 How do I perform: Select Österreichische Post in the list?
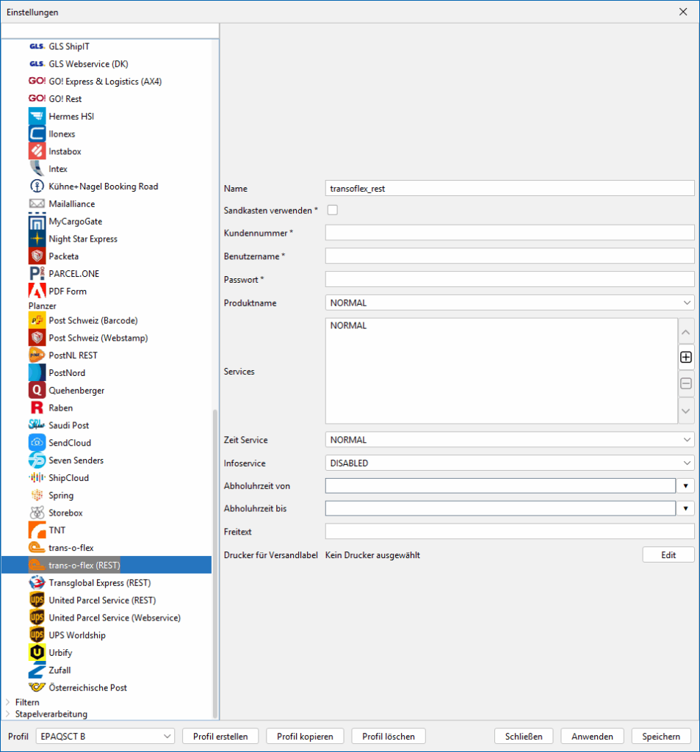(x=87, y=688)
